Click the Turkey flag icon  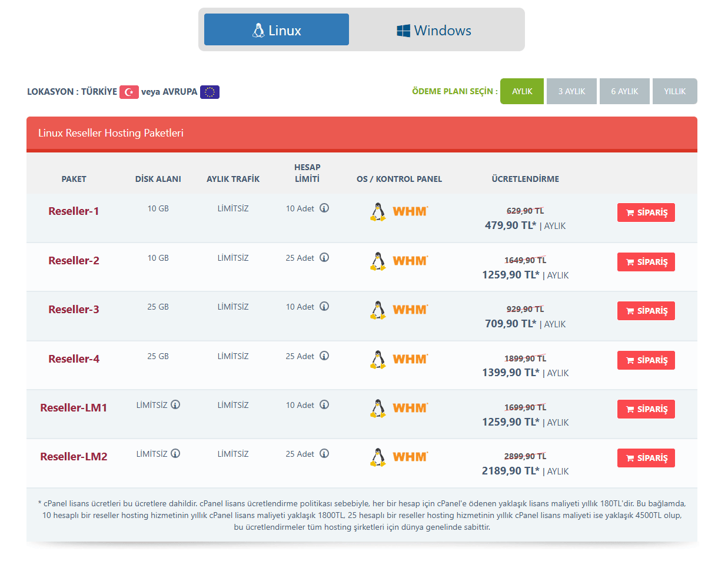[129, 92]
